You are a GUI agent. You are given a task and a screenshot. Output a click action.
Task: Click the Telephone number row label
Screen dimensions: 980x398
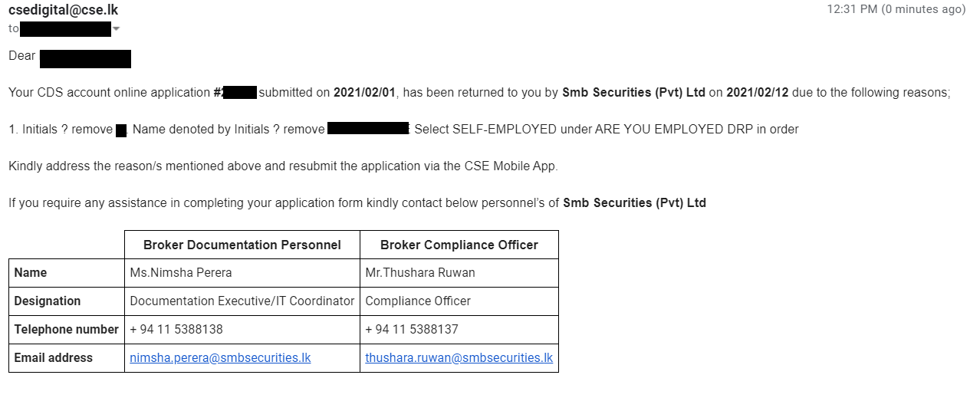(66, 330)
